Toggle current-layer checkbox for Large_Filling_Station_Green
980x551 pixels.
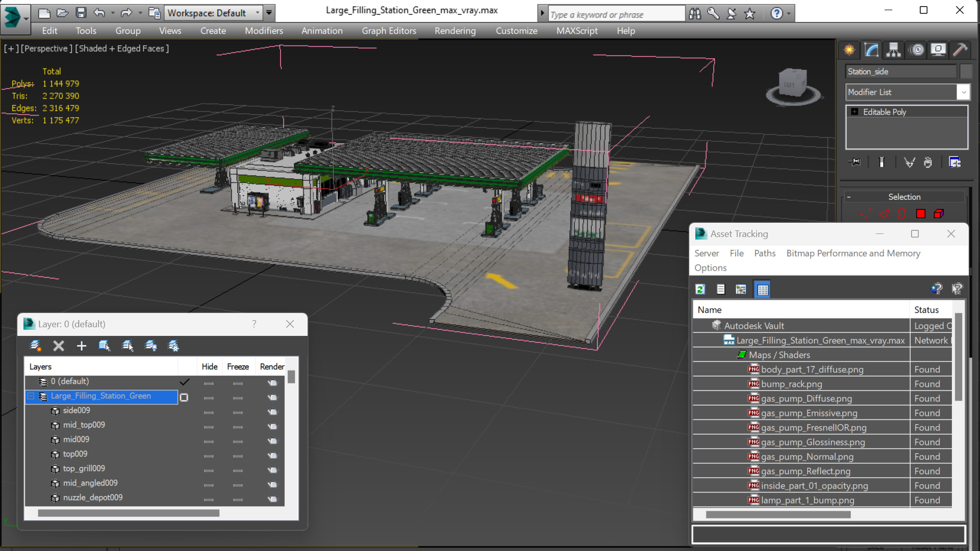184,397
